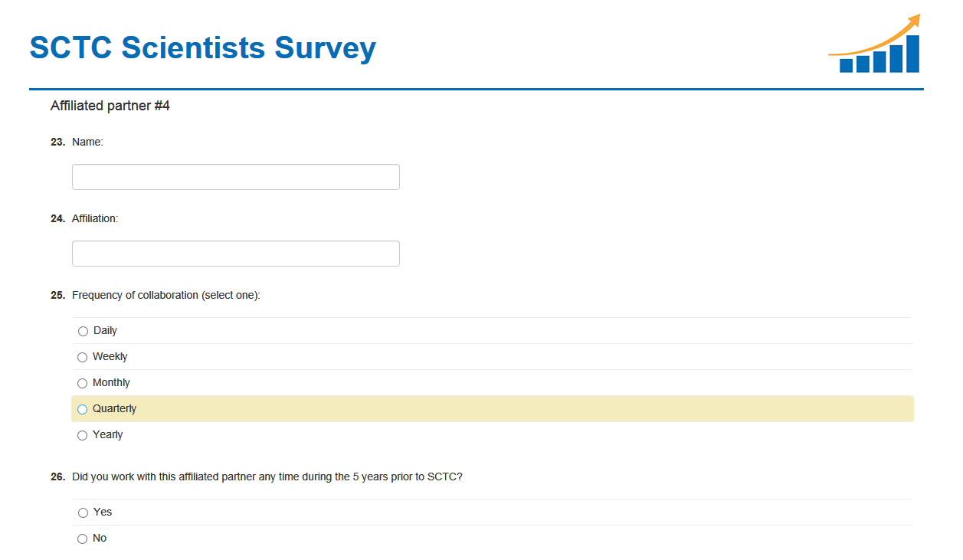Viewport: 963px width, 560px height.
Task: Click question 26 text about prior work
Action: click(x=267, y=476)
